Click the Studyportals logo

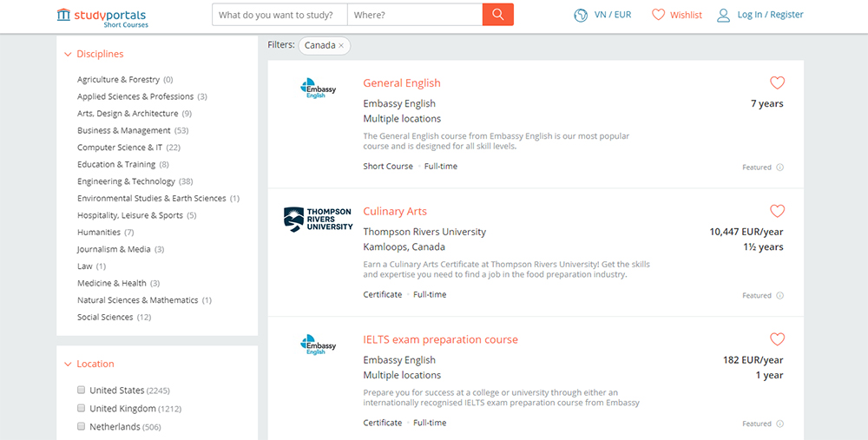pyautogui.click(x=102, y=17)
